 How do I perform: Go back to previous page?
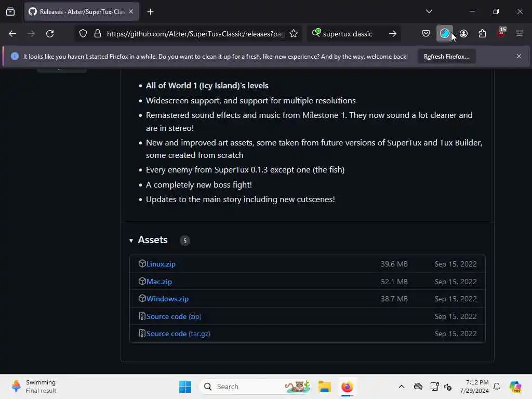tap(12, 34)
